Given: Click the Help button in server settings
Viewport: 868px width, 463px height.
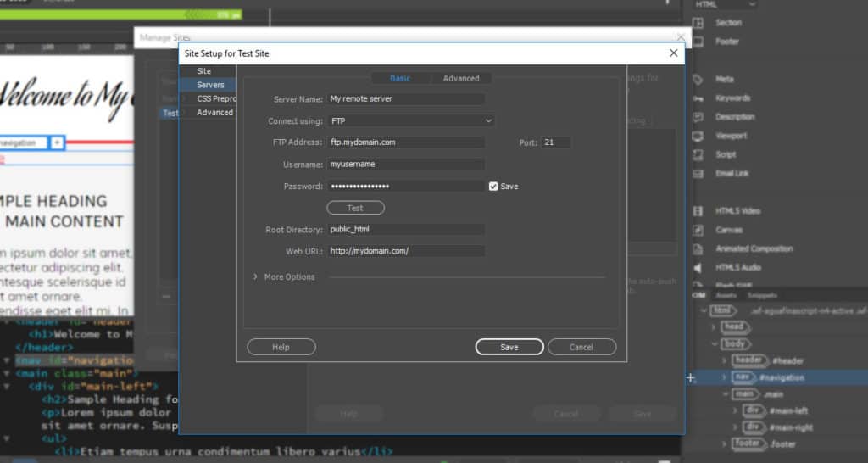Looking at the screenshot, I should click(281, 347).
